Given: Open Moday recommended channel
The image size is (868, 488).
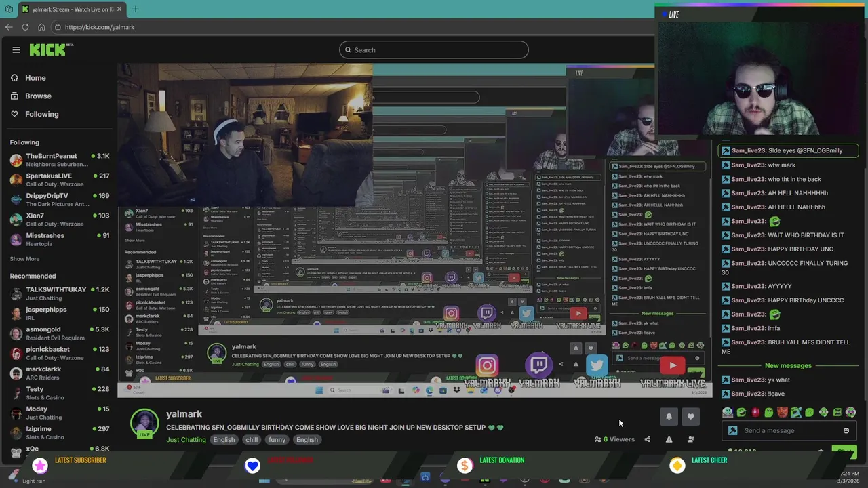Looking at the screenshot, I should [60, 413].
